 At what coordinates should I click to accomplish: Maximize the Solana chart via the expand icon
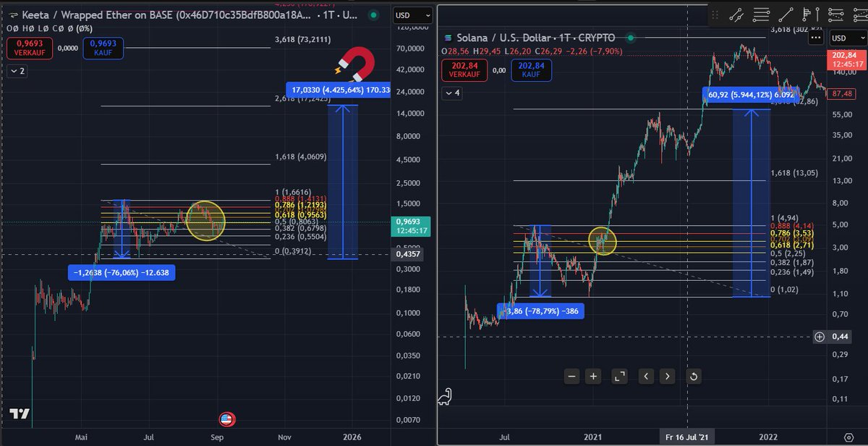619,376
